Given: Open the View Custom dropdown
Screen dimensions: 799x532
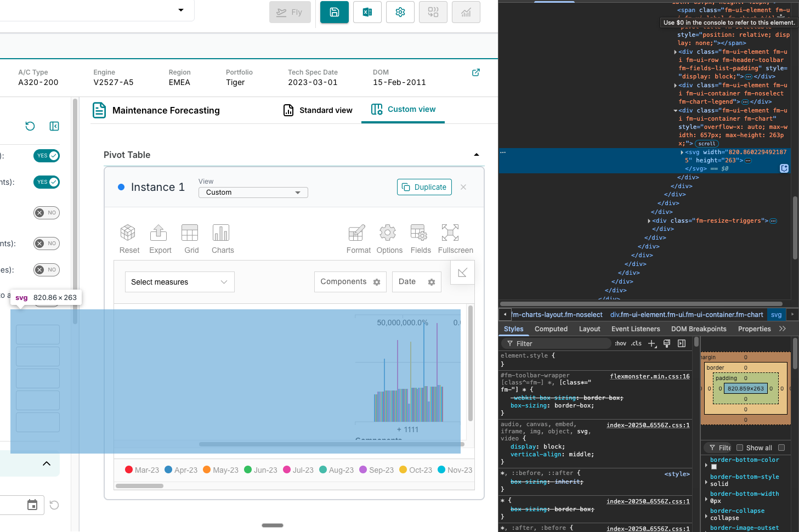Looking at the screenshot, I should pyautogui.click(x=253, y=193).
